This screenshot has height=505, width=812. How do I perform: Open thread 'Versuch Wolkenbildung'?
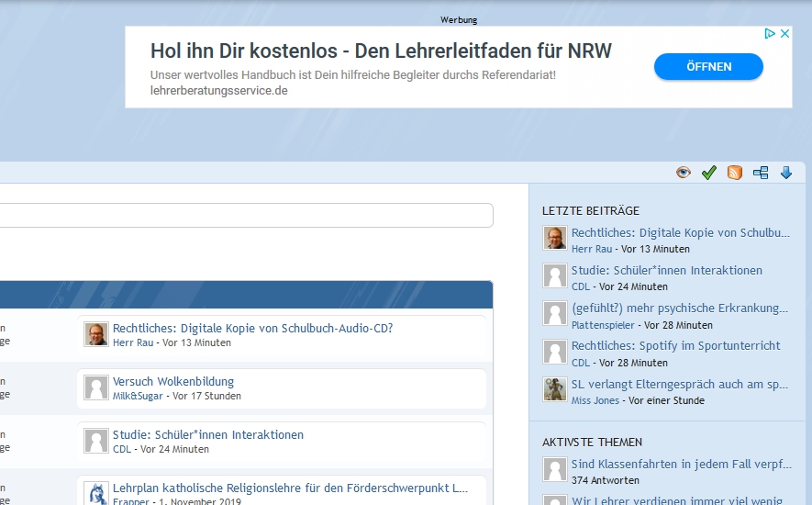pos(173,381)
